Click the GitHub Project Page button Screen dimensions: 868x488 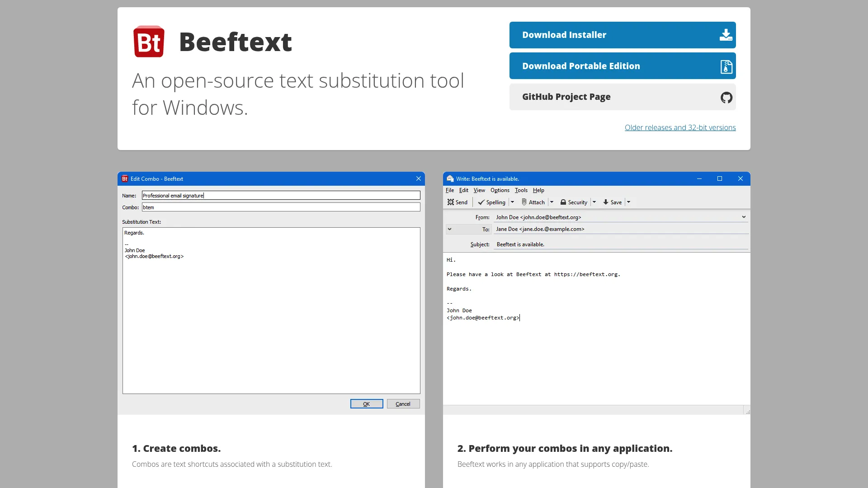click(x=623, y=97)
